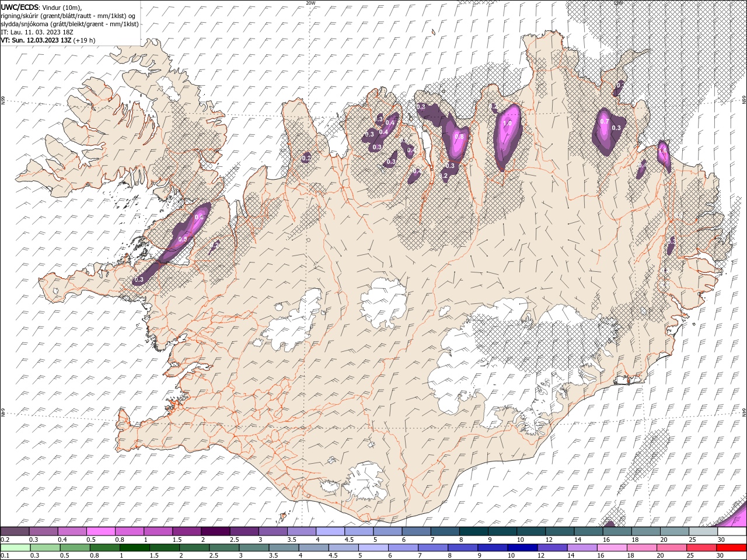Image resolution: width=747 pixels, height=560 pixels.
Task: Click the isolated '0.2' value in the northwest
Action: coord(306,158)
